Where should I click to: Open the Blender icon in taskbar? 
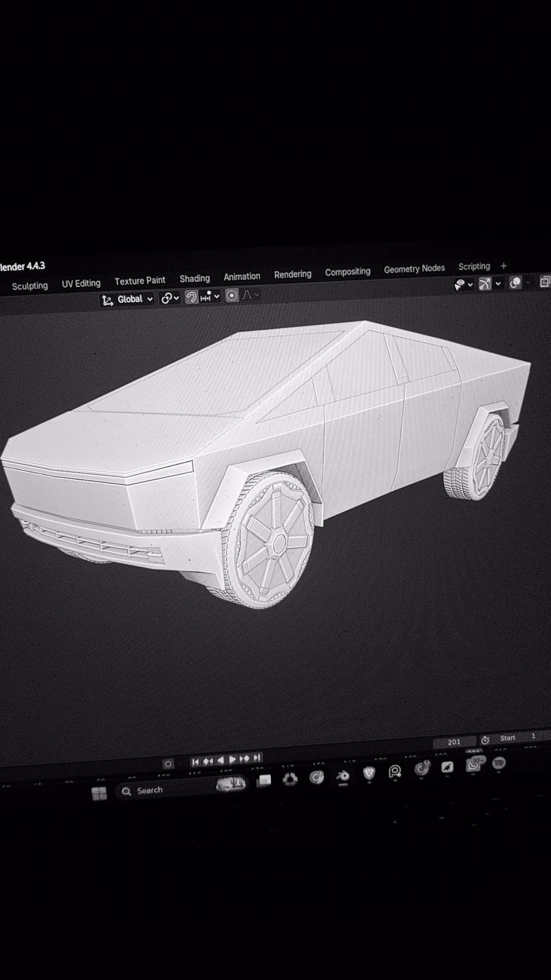coord(343,776)
